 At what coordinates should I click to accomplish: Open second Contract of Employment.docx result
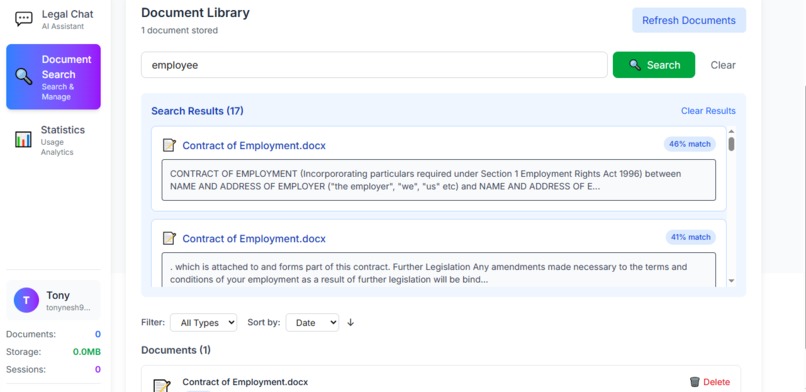tap(254, 239)
